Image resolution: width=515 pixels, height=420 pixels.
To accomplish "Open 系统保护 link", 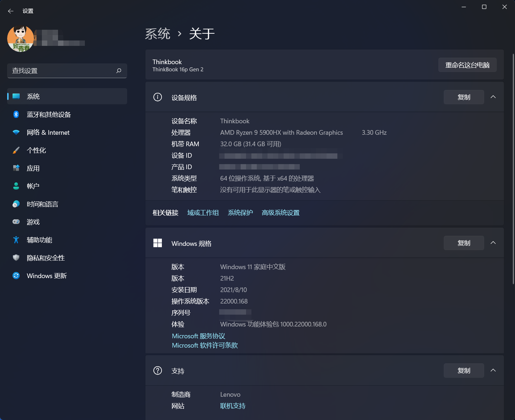I will coord(240,213).
